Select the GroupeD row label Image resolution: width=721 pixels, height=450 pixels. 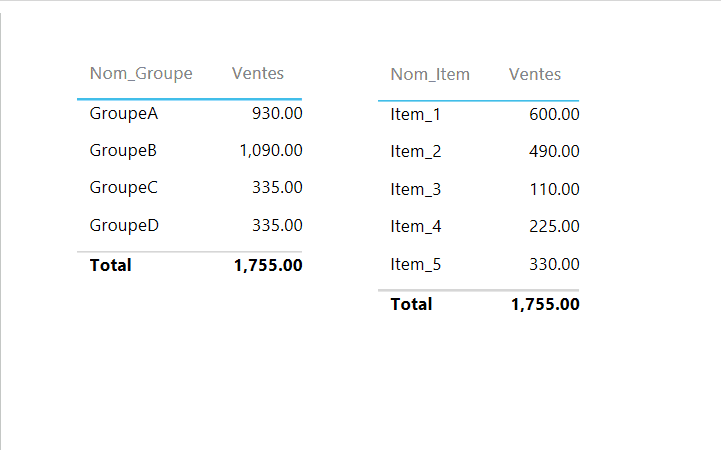tap(124, 225)
